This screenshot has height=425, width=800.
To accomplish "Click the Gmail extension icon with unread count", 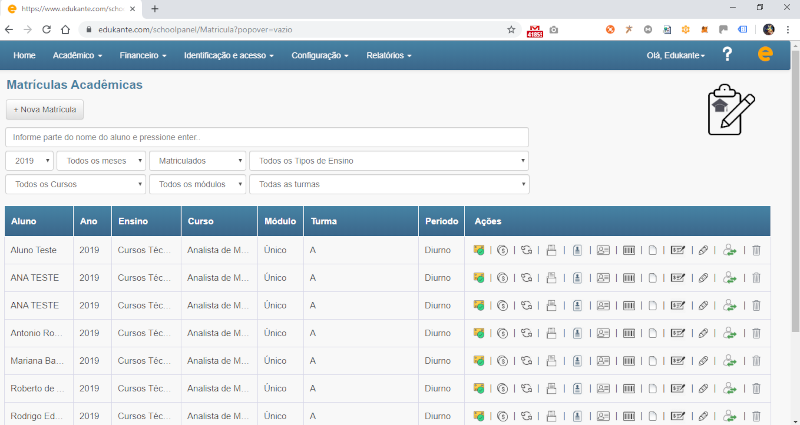I will pyautogui.click(x=535, y=31).
